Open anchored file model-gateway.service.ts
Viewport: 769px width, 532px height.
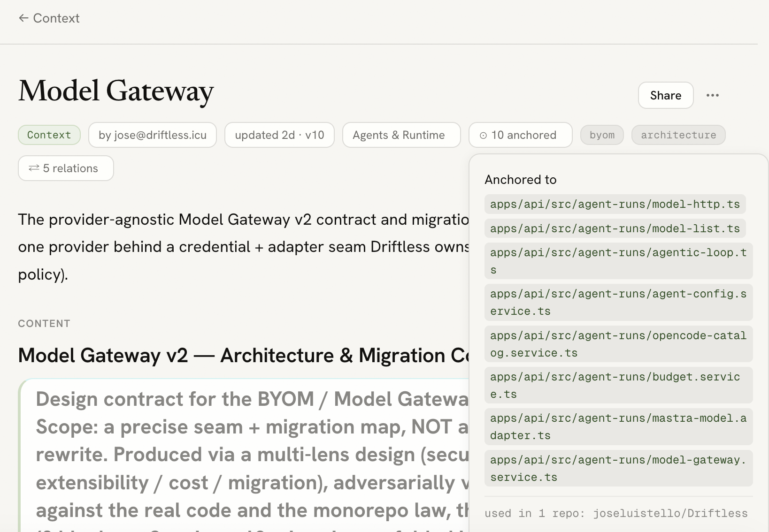[x=619, y=469]
